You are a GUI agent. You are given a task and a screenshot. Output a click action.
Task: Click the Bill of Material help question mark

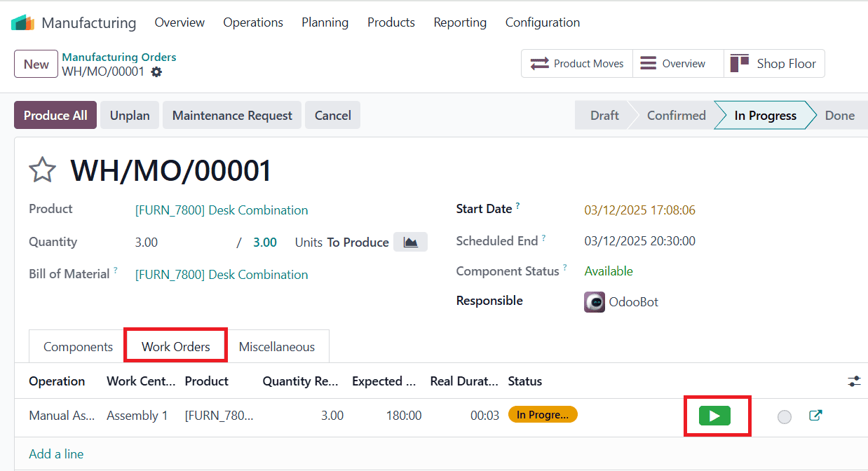pyautogui.click(x=116, y=270)
